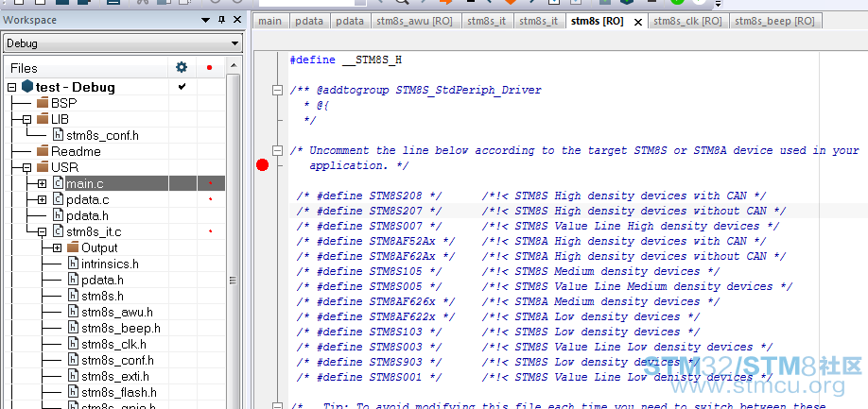Switch to the main editor tab

pyautogui.click(x=270, y=21)
